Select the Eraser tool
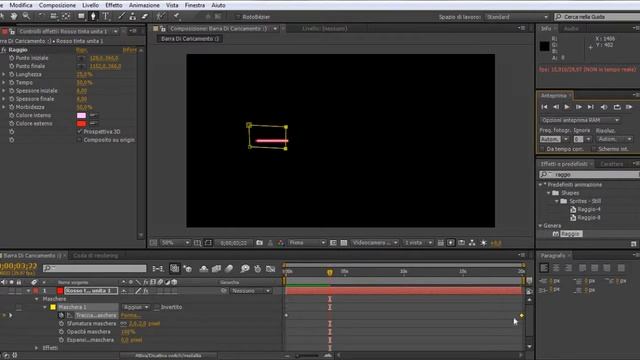 144,16
